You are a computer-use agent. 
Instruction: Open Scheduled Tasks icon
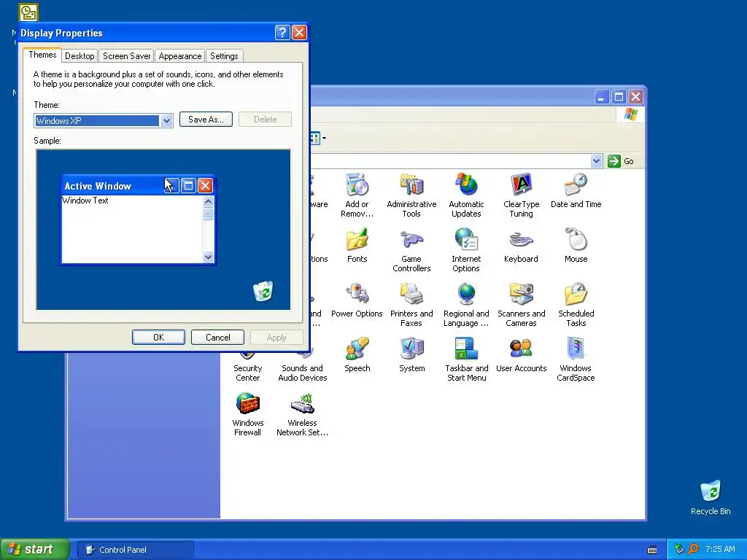576,305
